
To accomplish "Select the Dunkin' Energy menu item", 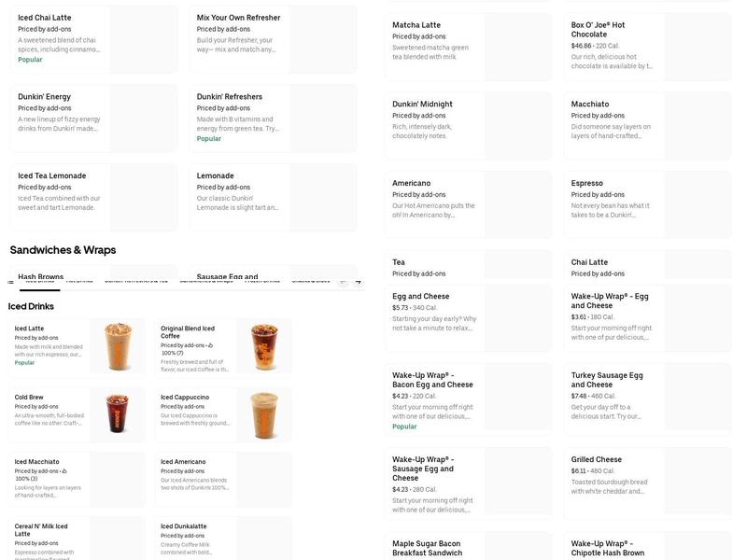I will point(89,117).
